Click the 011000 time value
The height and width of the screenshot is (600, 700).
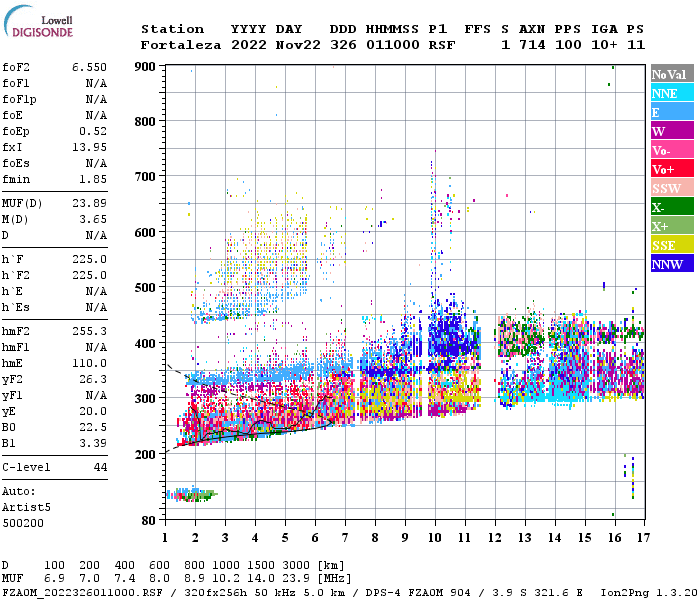[x=392, y=45]
